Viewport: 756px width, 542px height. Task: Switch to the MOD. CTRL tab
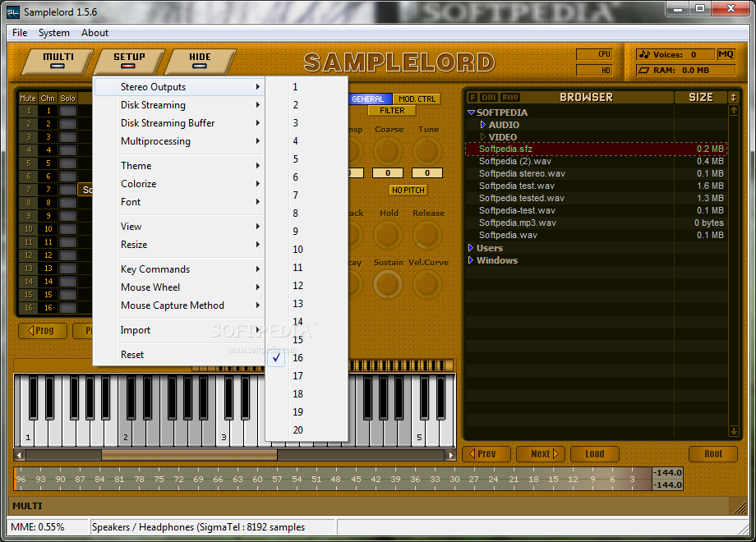(417, 99)
